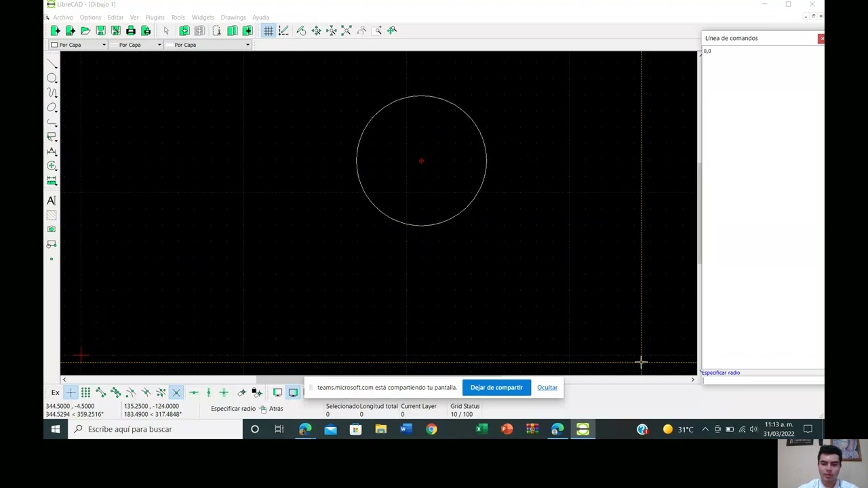Select the Line tool in left toolbar

(x=52, y=64)
